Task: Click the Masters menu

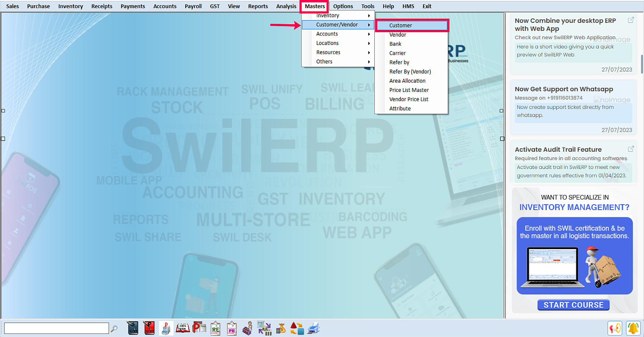Action: [x=315, y=6]
